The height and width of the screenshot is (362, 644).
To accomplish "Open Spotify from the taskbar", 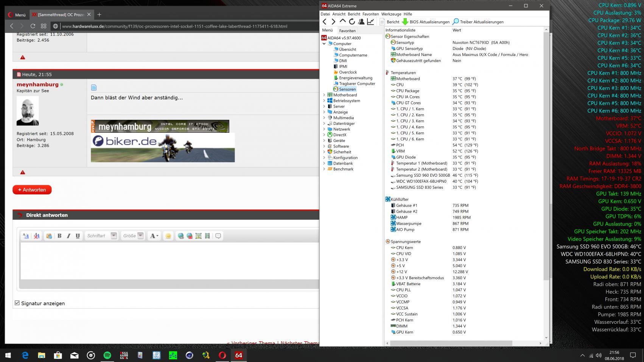I will click(107, 355).
